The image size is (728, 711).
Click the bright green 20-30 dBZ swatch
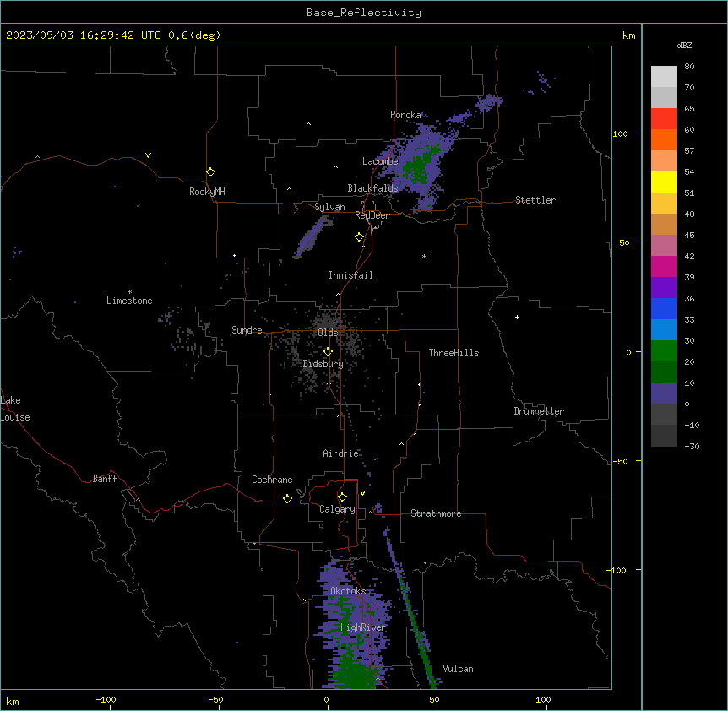[x=664, y=351]
